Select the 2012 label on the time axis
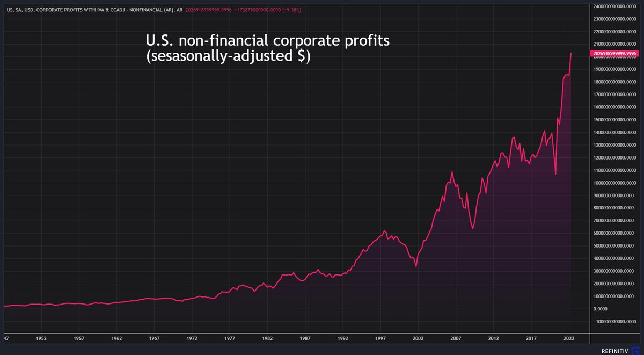Viewport: 644px width, 355px height. click(494, 339)
